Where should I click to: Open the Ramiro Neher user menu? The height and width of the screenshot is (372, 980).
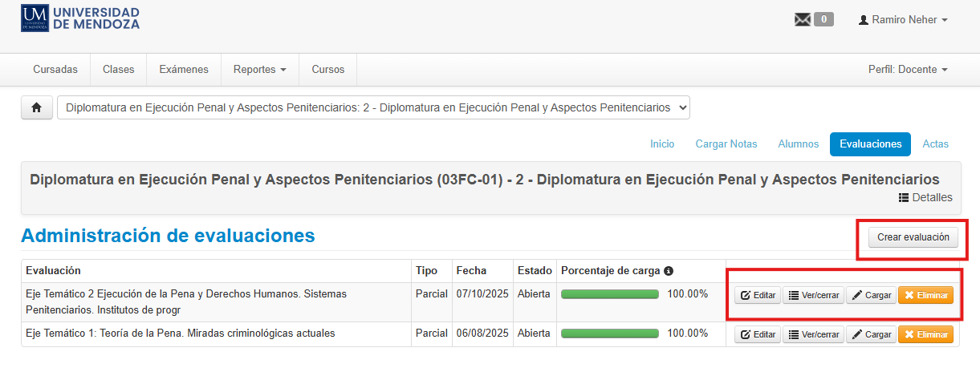pos(903,20)
